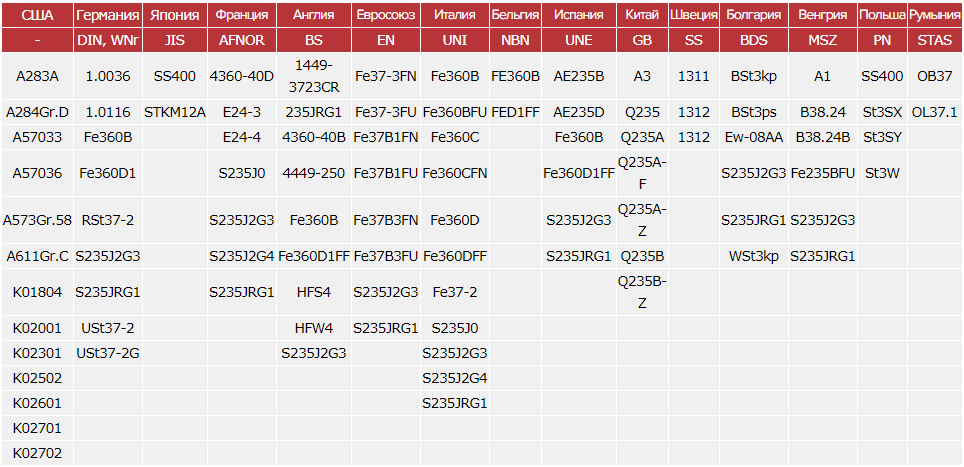This screenshot has width=964, height=467.
Task: Click the DIN, WNr standard cell
Action: tap(108, 41)
